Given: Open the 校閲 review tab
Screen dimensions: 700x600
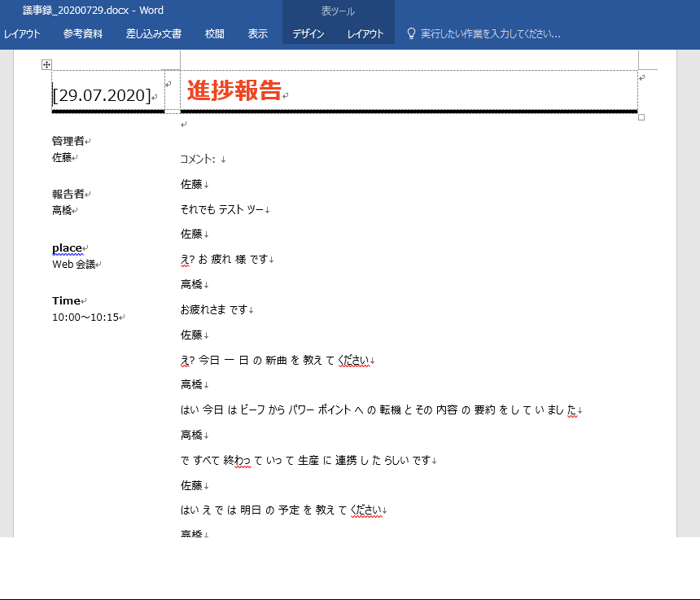Looking at the screenshot, I should tap(215, 34).
